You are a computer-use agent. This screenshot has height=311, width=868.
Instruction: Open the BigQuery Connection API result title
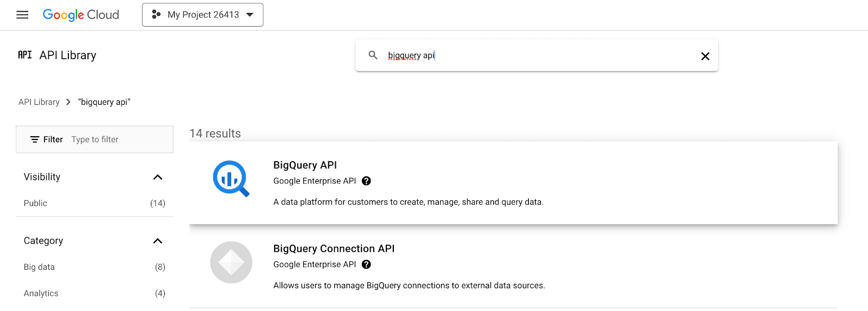point(334,249)
